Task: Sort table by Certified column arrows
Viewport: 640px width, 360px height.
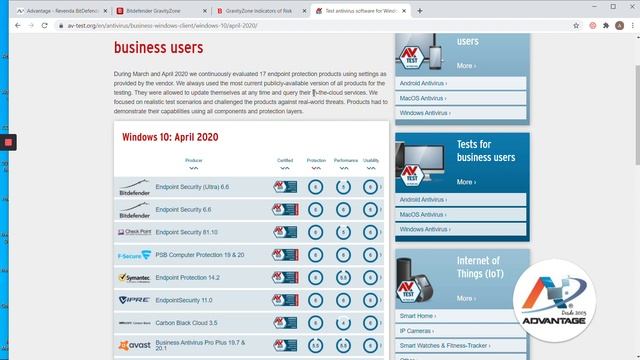Action: 285,168
